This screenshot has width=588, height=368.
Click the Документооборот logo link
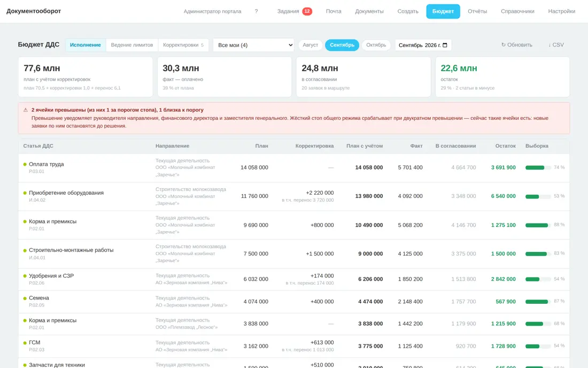[34, 11]
